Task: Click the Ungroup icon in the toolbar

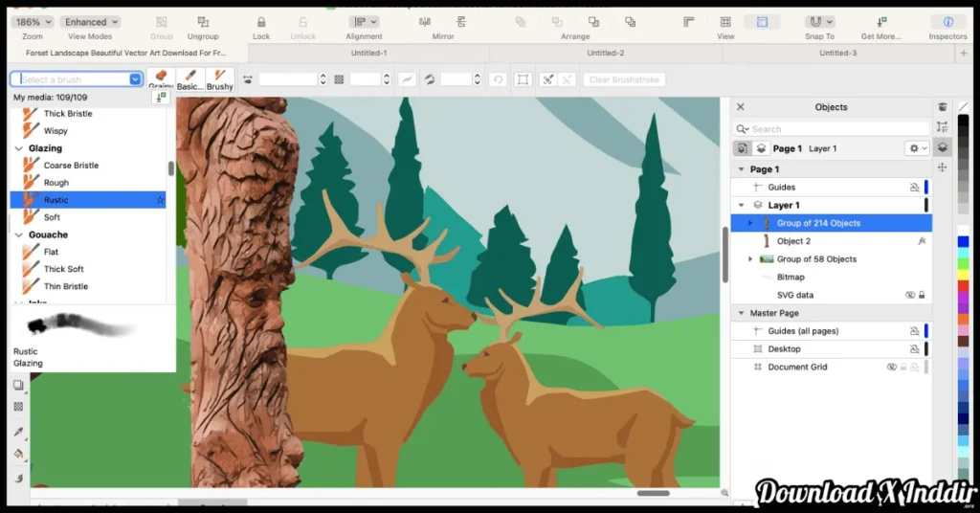Action: tap(203, 22)
